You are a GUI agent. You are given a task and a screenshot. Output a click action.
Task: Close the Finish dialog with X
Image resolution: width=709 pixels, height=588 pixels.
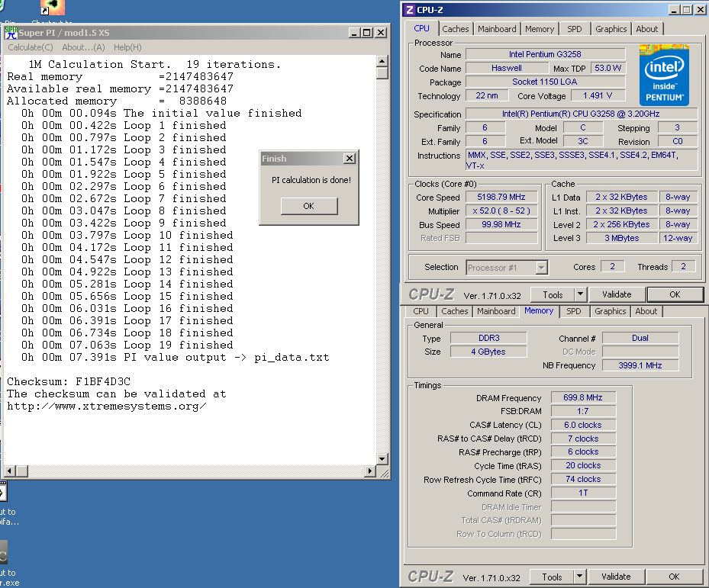coord(350,158)
